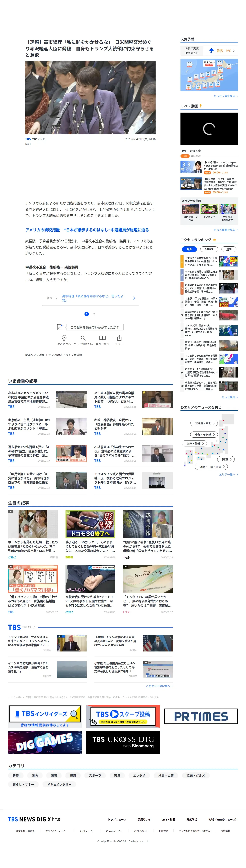Select the スポーツ category
This screenshot has height=868, width=246.
pos(95,775)
